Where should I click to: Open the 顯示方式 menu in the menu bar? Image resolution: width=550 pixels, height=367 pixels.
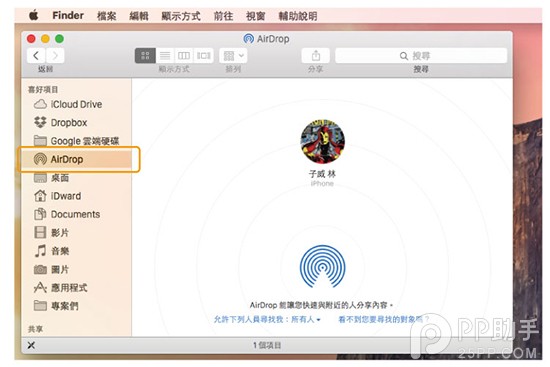(181, 16)
